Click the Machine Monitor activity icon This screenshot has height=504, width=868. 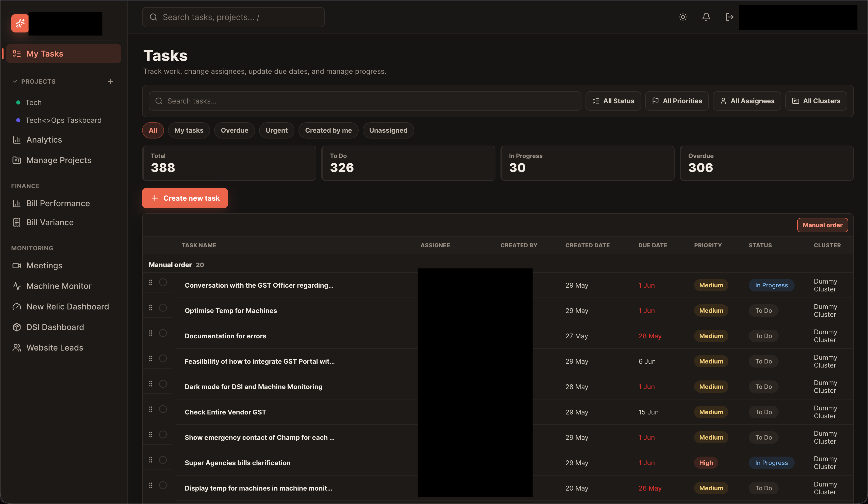coord(16,286)
